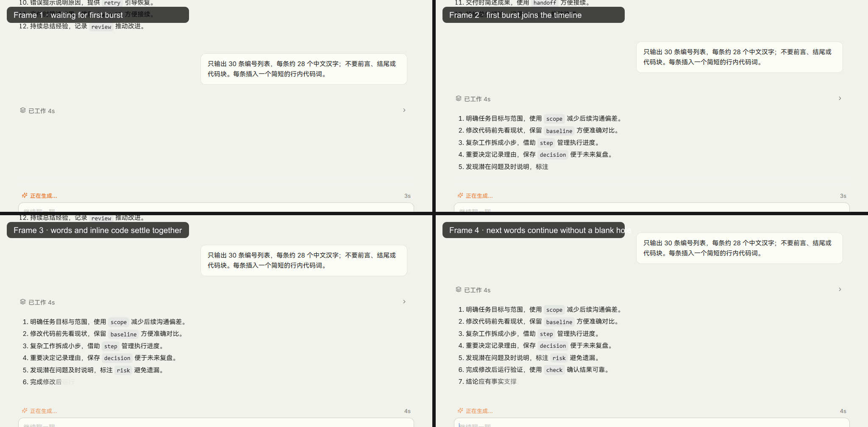Expand the 已工作 4s chevron in Frame 1

coord(404,110)
